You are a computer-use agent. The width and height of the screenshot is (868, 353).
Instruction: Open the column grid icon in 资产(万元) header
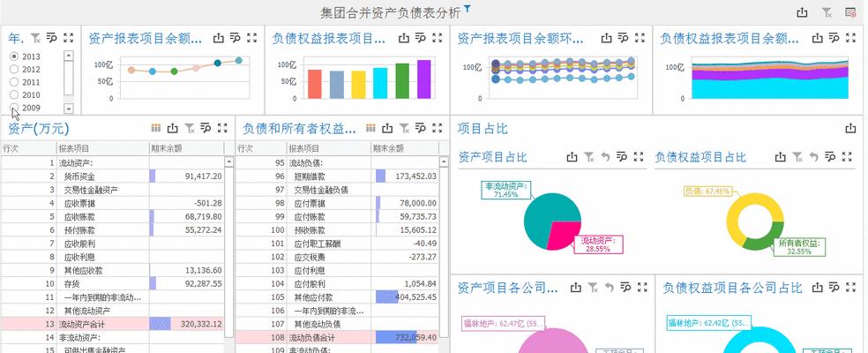(x=156, y=128)
